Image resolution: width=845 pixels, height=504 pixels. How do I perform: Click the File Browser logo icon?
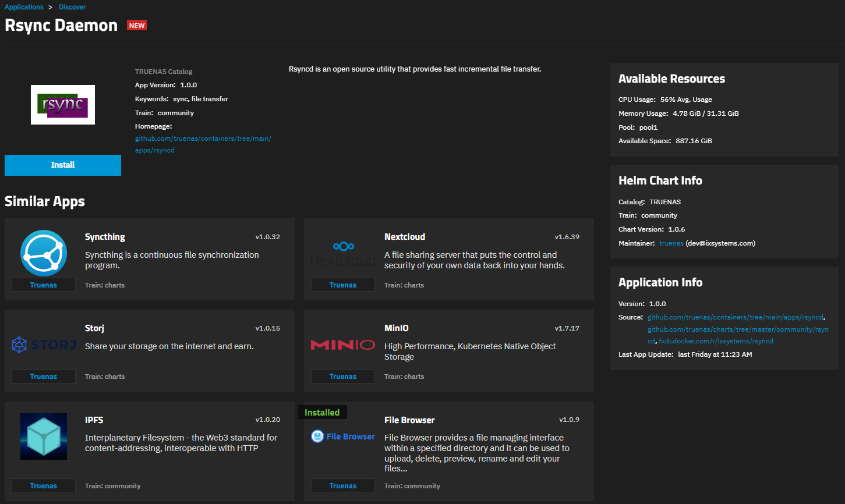click(343, 436)
